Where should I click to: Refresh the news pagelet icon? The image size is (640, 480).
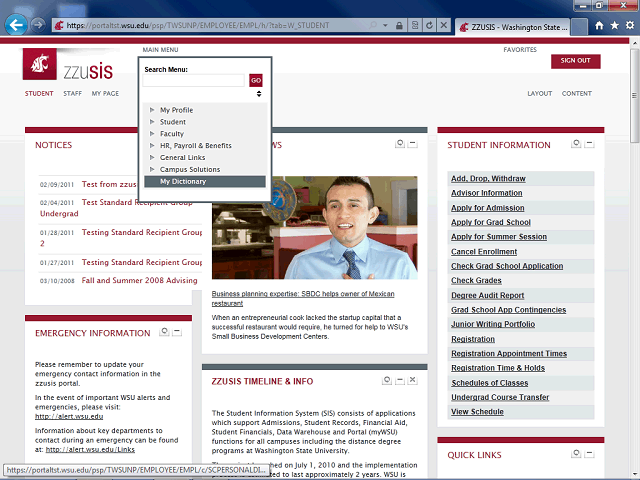(x=400, y=144)
